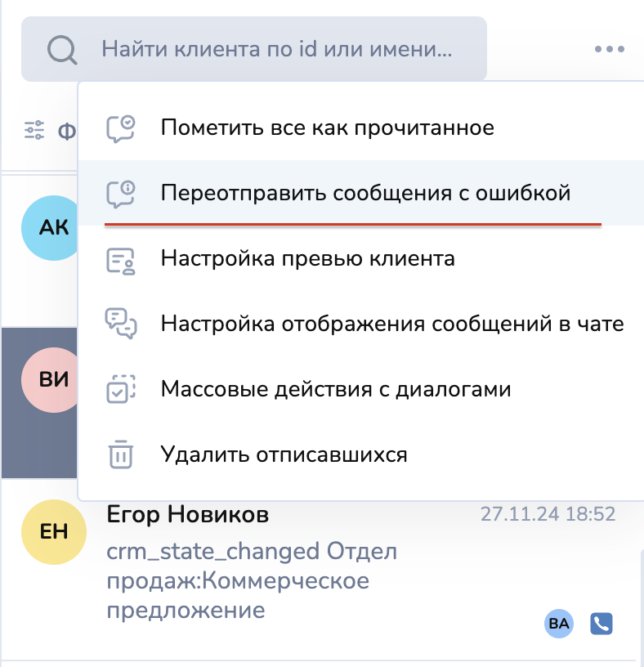Click the bulk actions checkbox icon
644x667 pixels.
pyautogui.click(x=120, y=389)
